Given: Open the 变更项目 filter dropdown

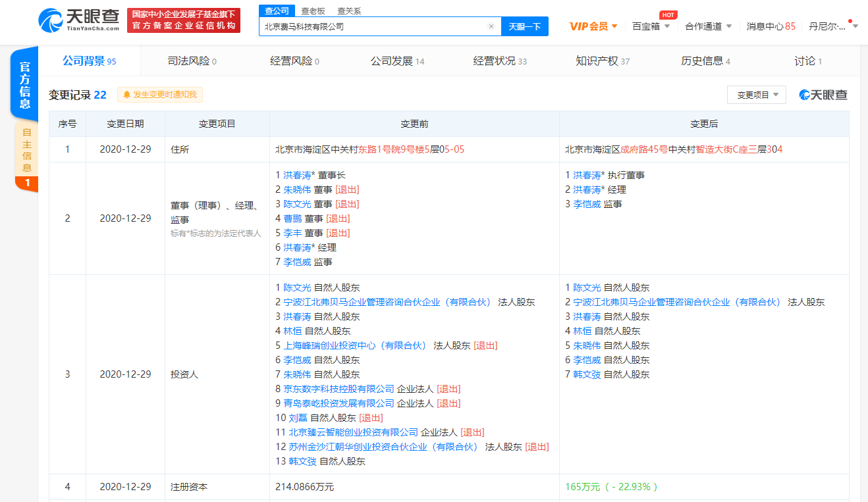Looking at the screenshot, I should (757, 95).
